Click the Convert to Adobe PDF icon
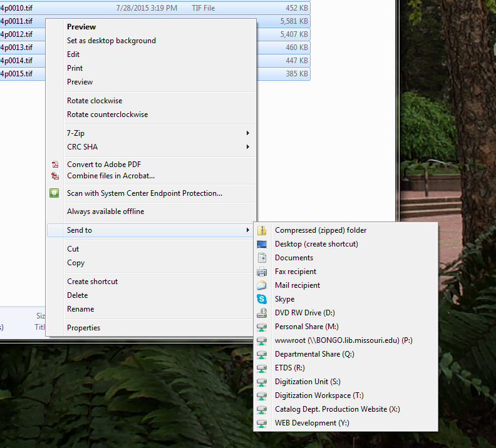Viewport: 496px width, 448px height. (x=55, y=165)
